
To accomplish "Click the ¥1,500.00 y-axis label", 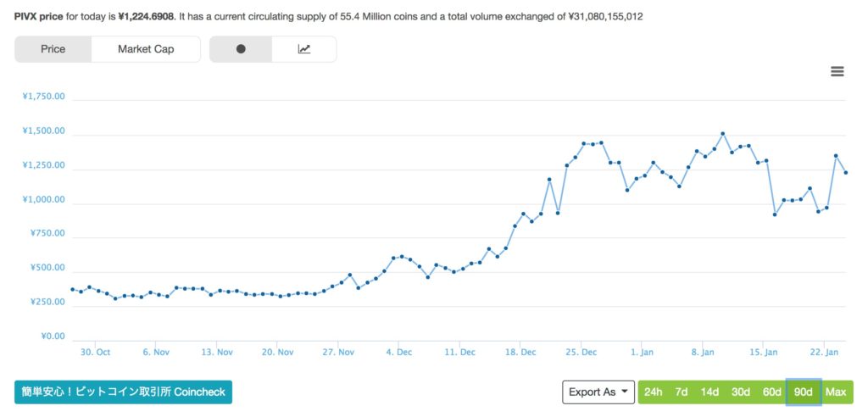I will click(x=44, y=131).
